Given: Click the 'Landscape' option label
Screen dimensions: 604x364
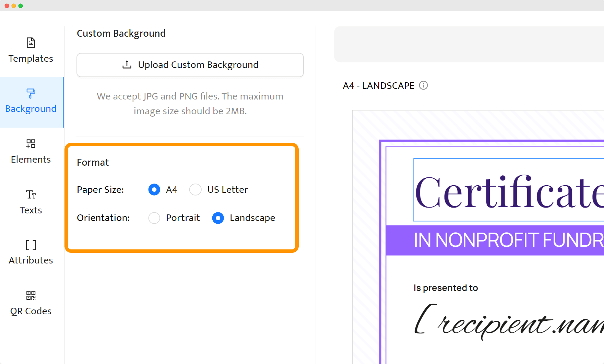Looking at the screenshot, I should [x=252, y=218].
